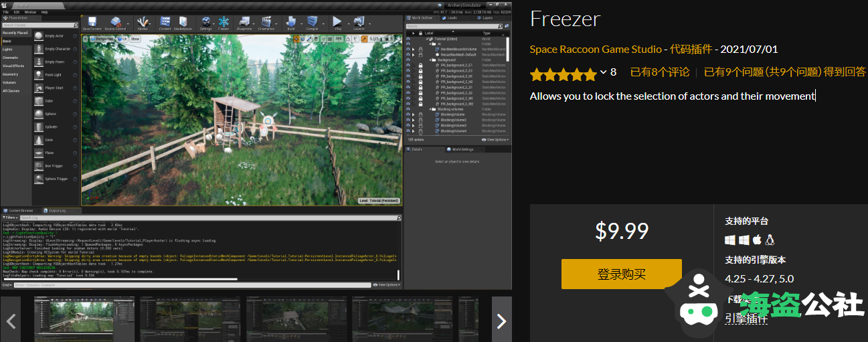Screen dimensions: 868x342
Task: Click the next arrow in thumbnail gallery
Action: [x=502, y=321]
